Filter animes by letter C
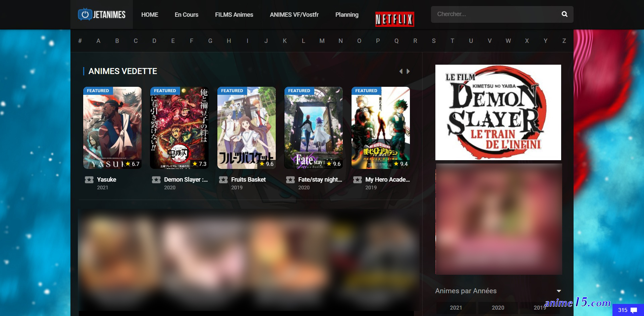 coord(136,41)
